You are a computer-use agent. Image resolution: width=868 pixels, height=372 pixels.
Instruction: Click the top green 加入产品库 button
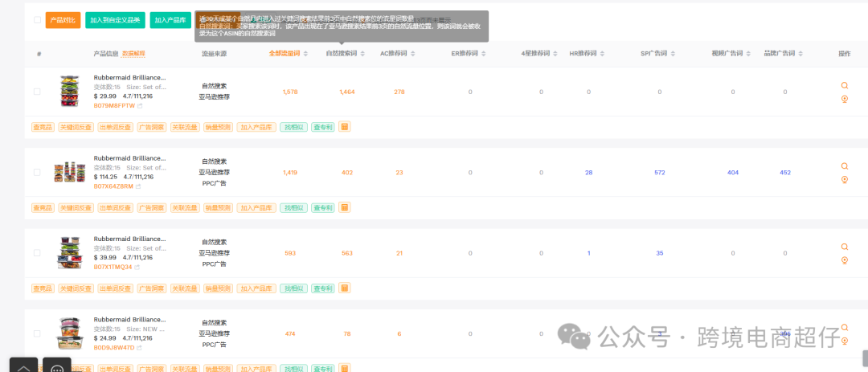pos(170,20)
